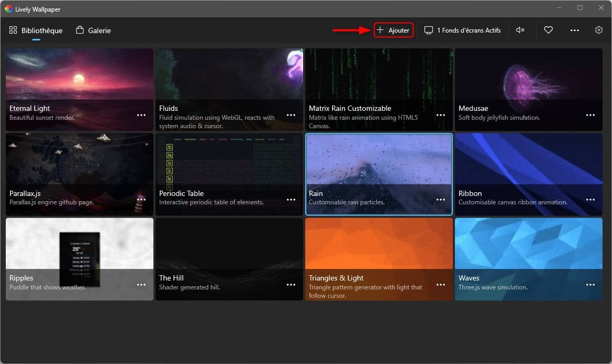Open the more options of Matrix Rain Customizable
The height and width of the screenshot is (364, 612).
tap(441, 115)
